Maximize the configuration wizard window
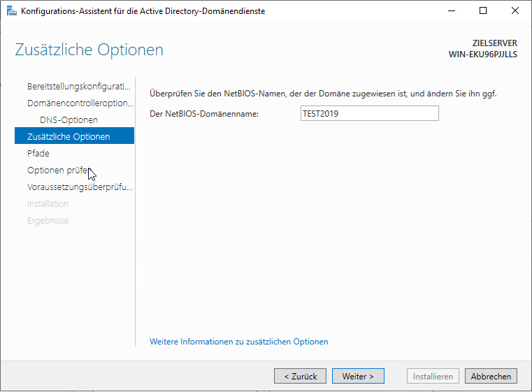Image resolution: width=532 pixels, height=392 pixels. click(x=483, y=11)
